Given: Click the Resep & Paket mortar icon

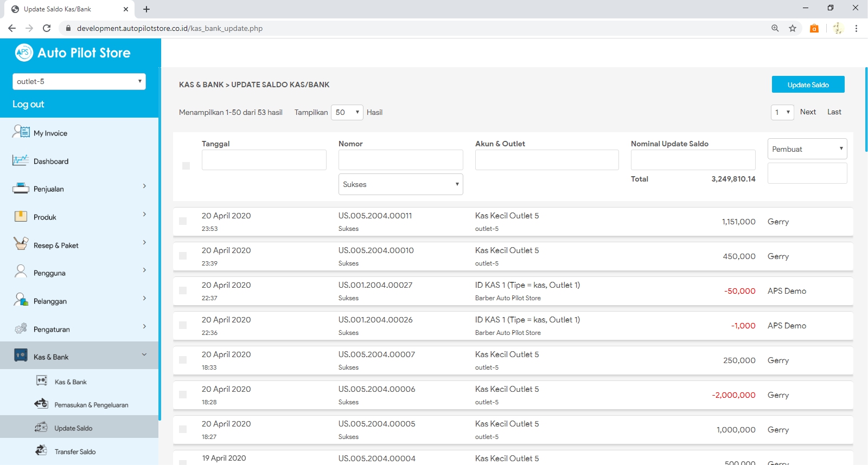Looking at the screenshot, I should coord(21,244).
